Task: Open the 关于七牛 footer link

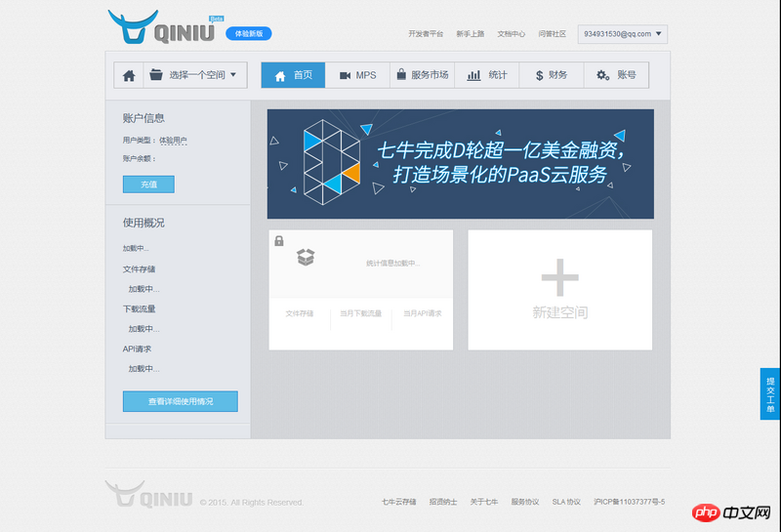Action: [x=483, y=502]
